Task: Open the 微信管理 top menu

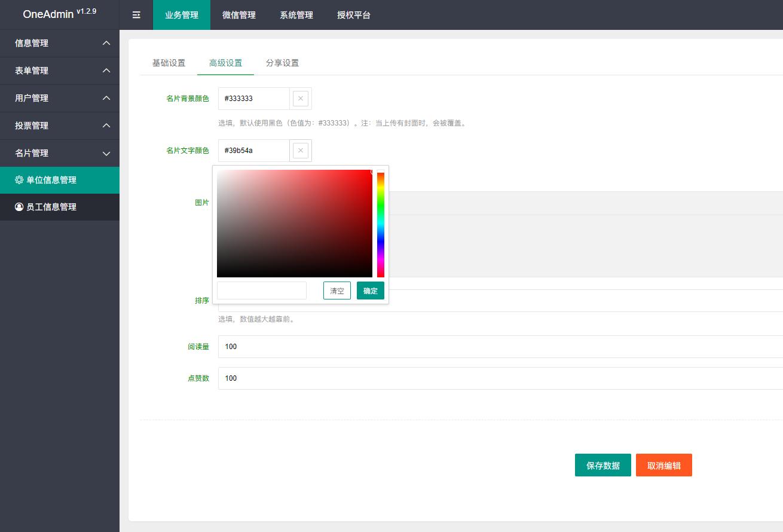Action: point(238,15)
